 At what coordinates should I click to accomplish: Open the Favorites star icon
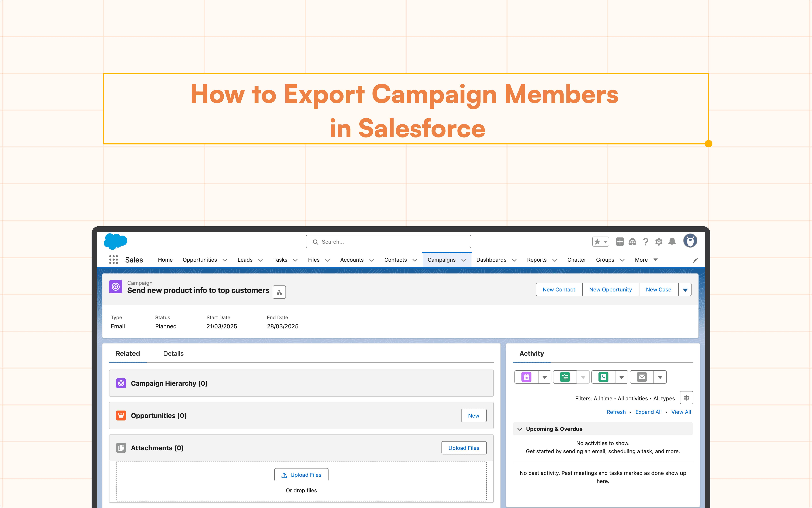(x=597, y=242)
